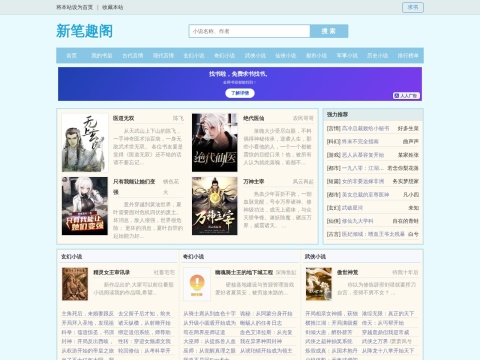This screenshot has height=360, width=480.
Task: Click the missing-cover warning placeholder icon
Action: point(197,284)
